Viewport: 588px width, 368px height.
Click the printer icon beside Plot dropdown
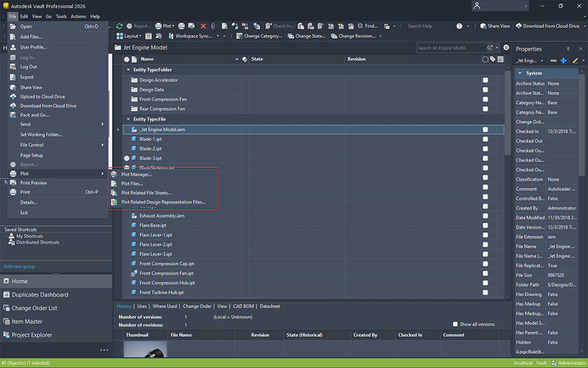181,26
